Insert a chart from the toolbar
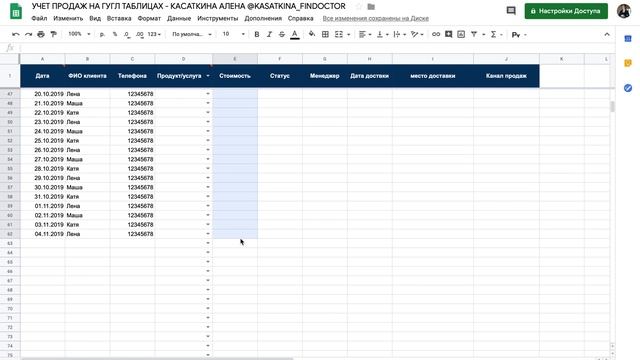This screenshot has width=640, height=360. coord(461,35)
